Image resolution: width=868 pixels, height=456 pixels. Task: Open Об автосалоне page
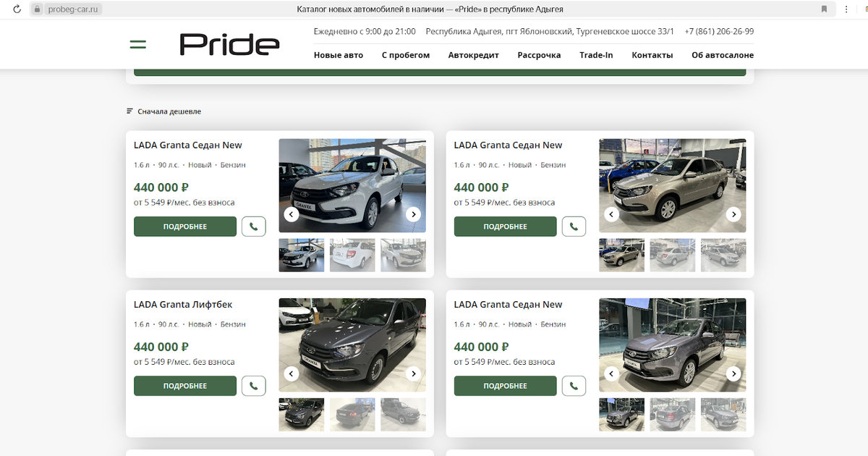(x=723, y=55)
